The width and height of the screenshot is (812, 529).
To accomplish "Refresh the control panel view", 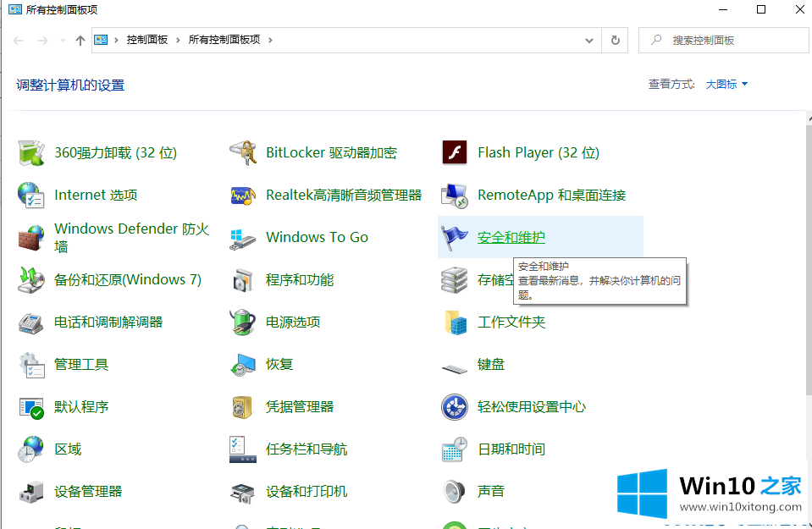I will coord(616,41).
